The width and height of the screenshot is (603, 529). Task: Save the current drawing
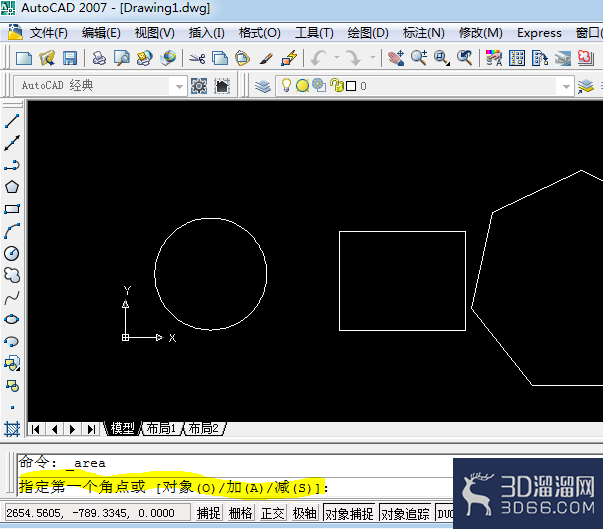point(70,58)
